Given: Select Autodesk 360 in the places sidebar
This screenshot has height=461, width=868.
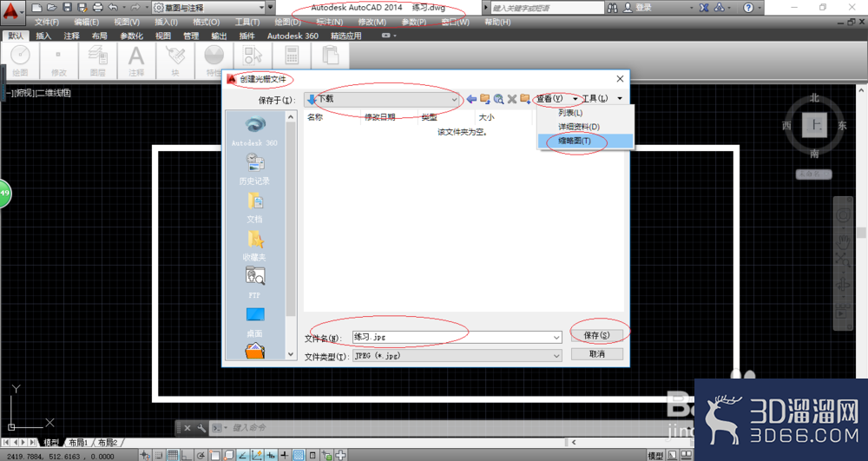Looking at the screenshot, I should click(x=254, y=130).
